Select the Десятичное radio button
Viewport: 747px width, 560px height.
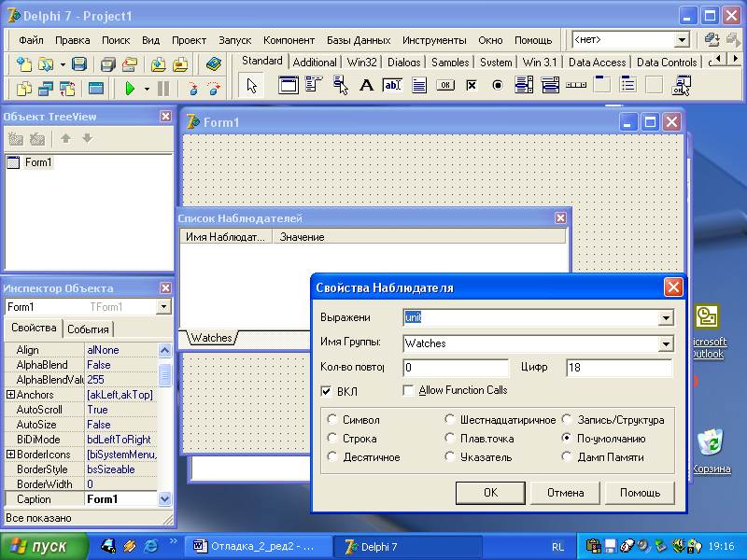pos(332,456)
